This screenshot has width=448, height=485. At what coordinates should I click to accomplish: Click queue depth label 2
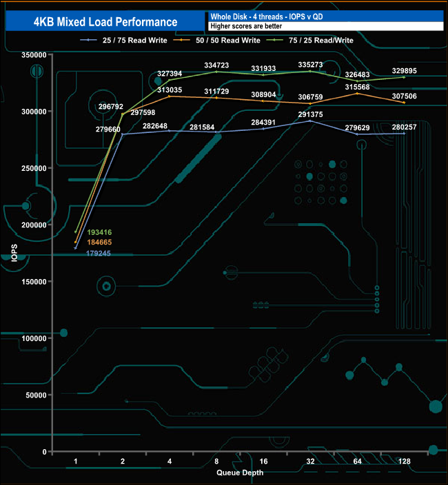tap(123, 462)
